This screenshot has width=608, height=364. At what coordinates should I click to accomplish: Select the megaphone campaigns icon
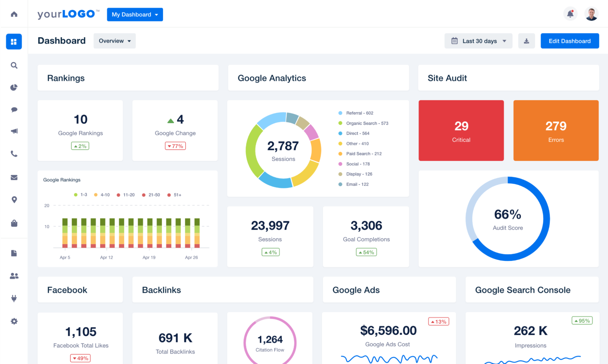[x=14, y=131]
